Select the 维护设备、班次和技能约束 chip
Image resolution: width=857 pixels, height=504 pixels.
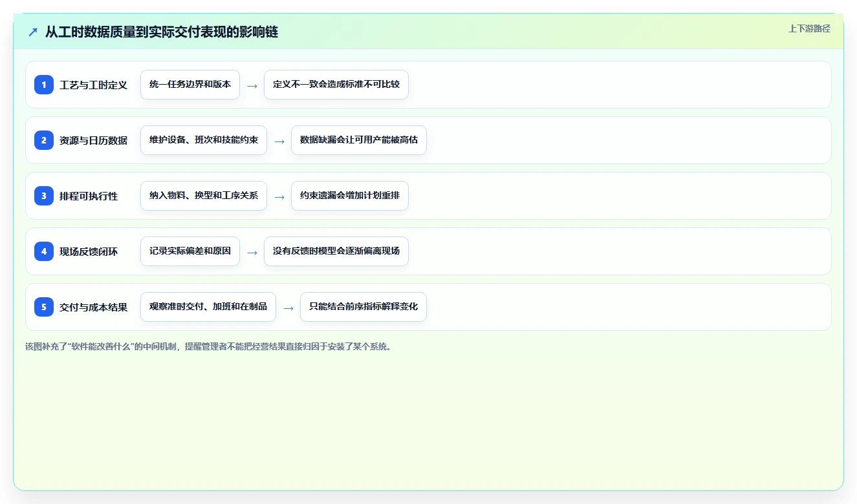coord(204,140)
